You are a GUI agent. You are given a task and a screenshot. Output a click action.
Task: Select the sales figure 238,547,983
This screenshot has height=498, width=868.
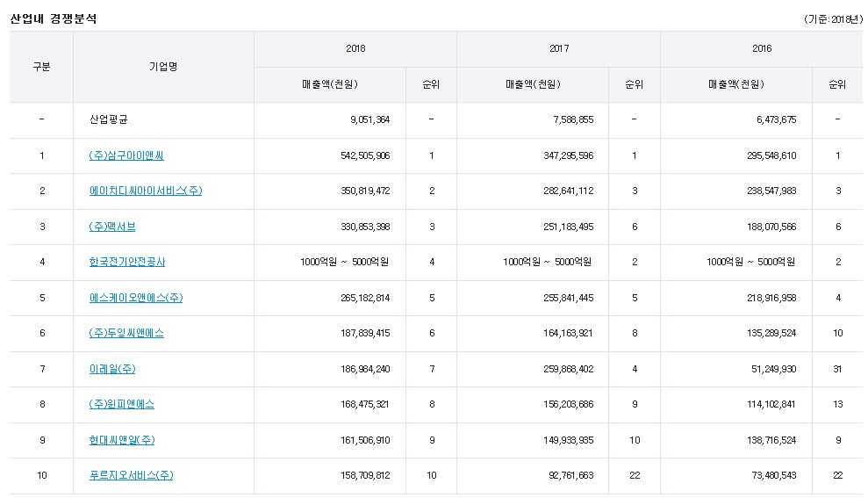(x=771, y=191)
